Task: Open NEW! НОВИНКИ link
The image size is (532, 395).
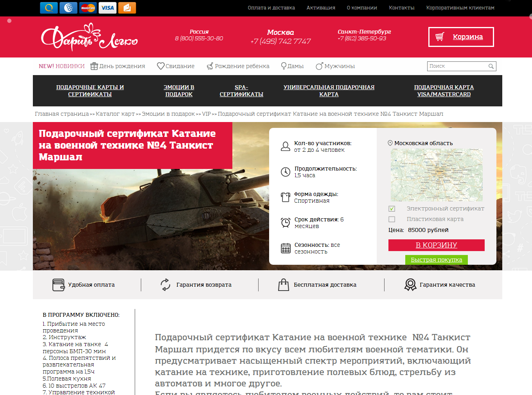Action: 62,66
